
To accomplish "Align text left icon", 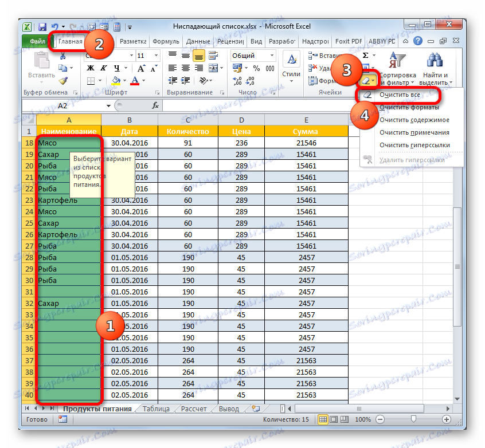I will click(173, 68).
